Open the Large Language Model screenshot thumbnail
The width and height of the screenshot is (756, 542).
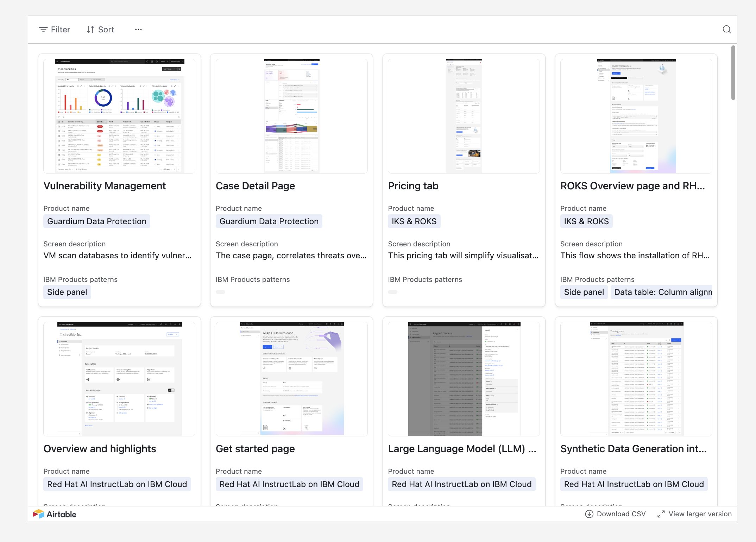(464, 379)
